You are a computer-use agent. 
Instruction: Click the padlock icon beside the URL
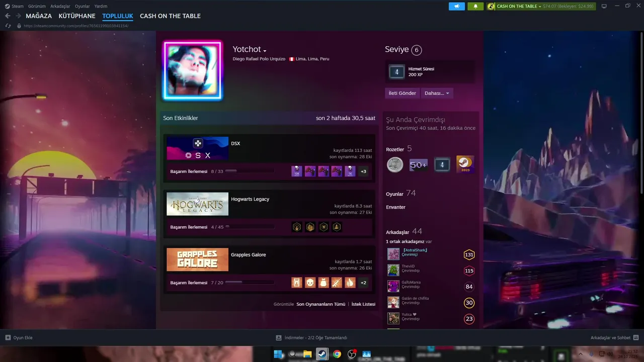(x=19, y=26)
